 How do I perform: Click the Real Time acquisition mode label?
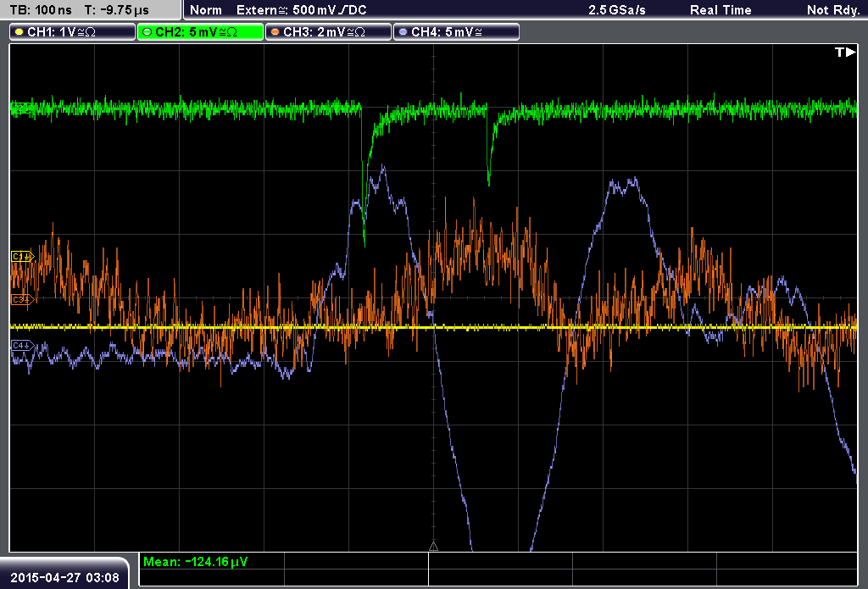pos(721,10)
